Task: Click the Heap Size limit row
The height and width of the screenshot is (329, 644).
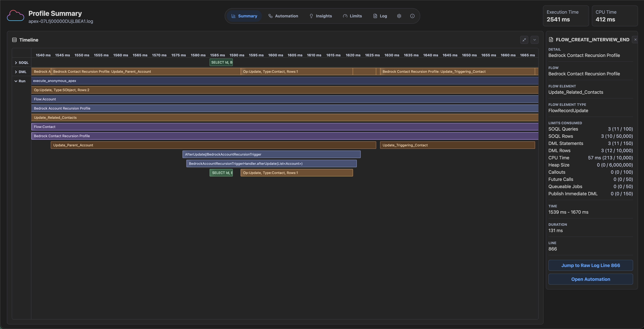Action: [590, 165]
